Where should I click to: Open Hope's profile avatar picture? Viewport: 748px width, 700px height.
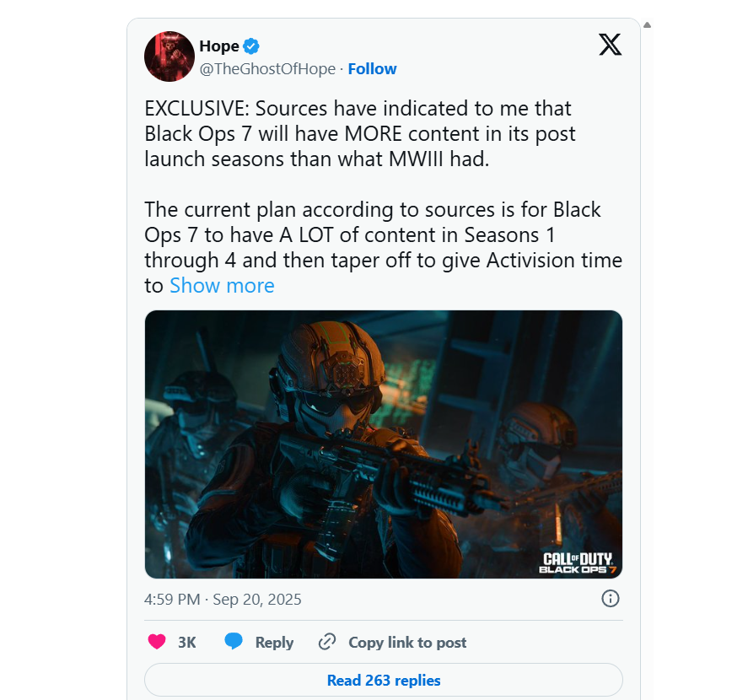170,57
